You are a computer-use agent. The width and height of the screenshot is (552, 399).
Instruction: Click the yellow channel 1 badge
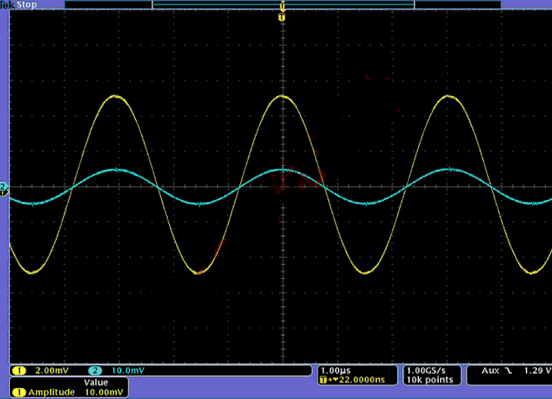pyautogui.click(x=19, y=370)
